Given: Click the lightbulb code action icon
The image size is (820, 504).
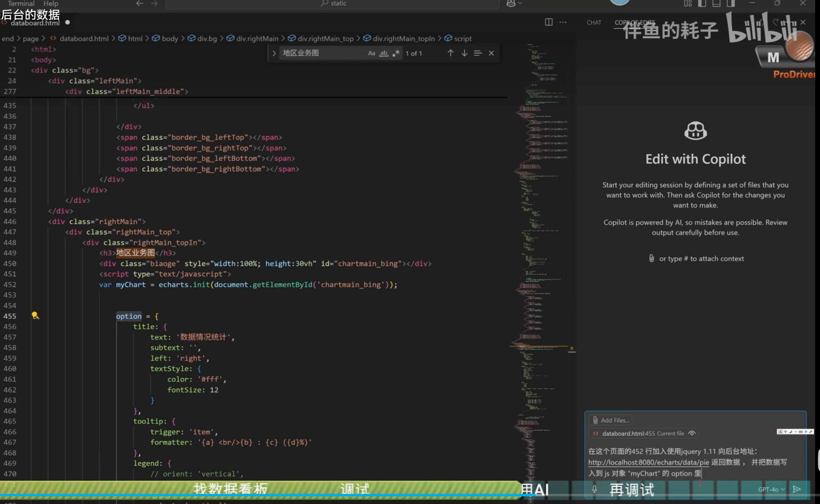Looking at the screenshot, I should click(35, 315).
